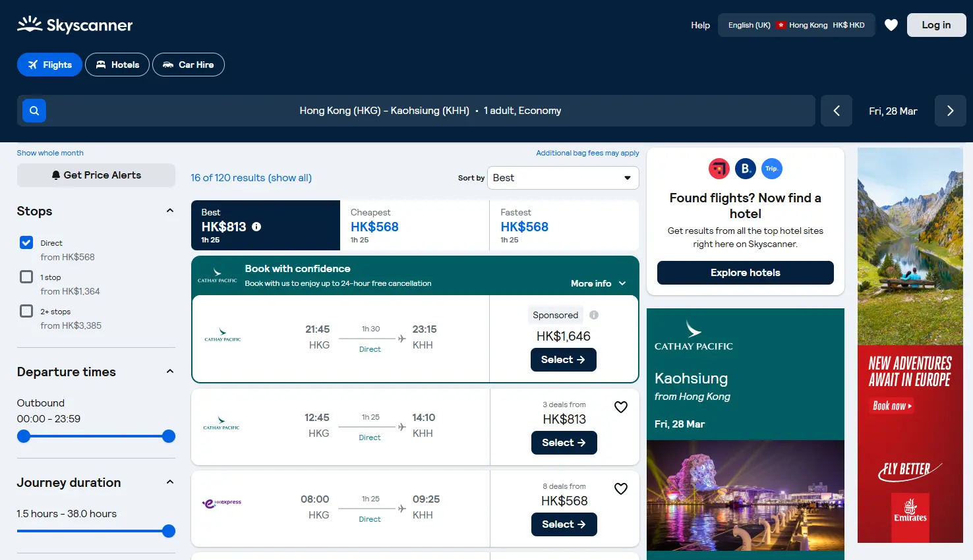The image size is (973, 560).
Task: Collapse the Journey duration section
Action: click(x=170, y=482)
